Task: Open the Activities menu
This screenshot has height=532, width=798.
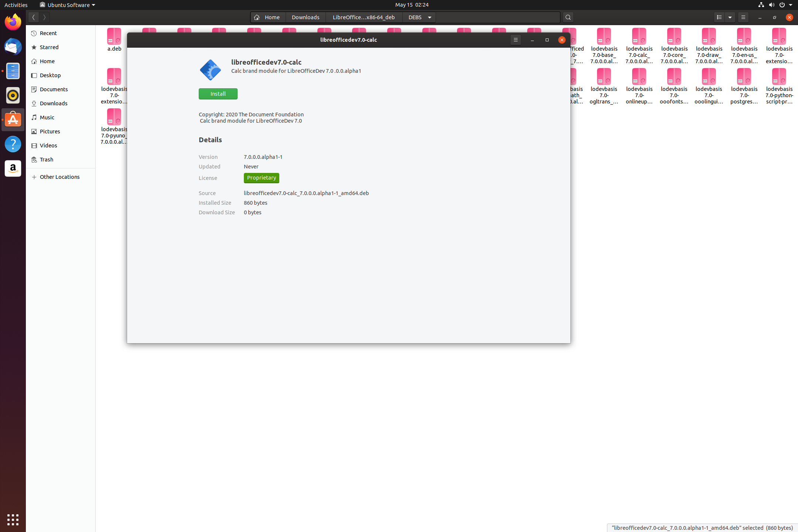Action: [x=16, y=5]
